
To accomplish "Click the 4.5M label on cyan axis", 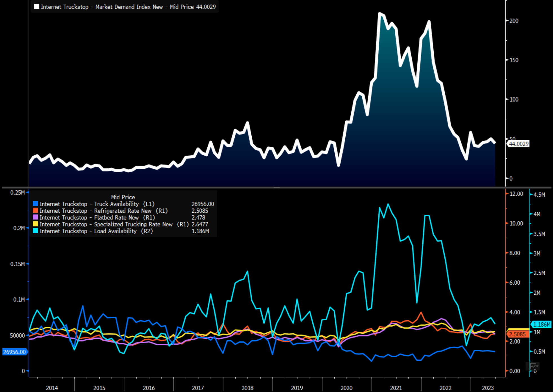I will [539, 195].
